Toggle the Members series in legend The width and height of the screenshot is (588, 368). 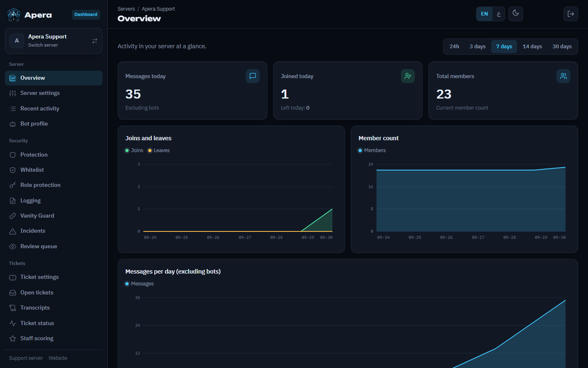point(372,150)
